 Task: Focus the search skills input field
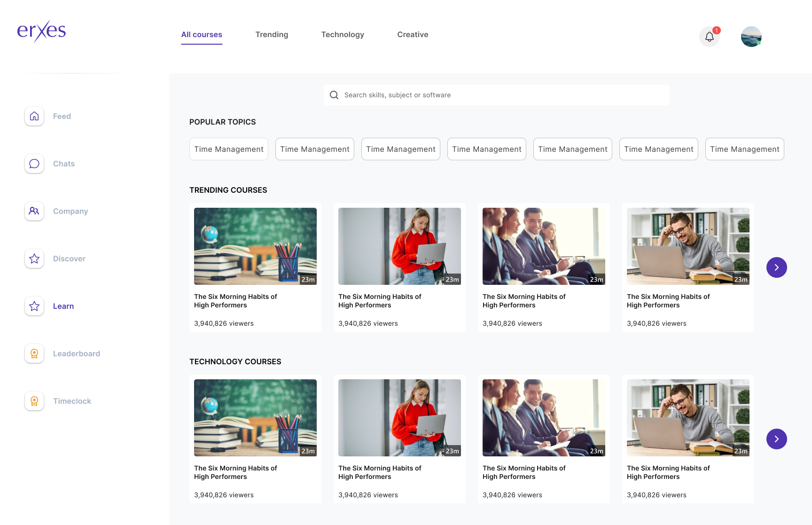tap(503, 95)
